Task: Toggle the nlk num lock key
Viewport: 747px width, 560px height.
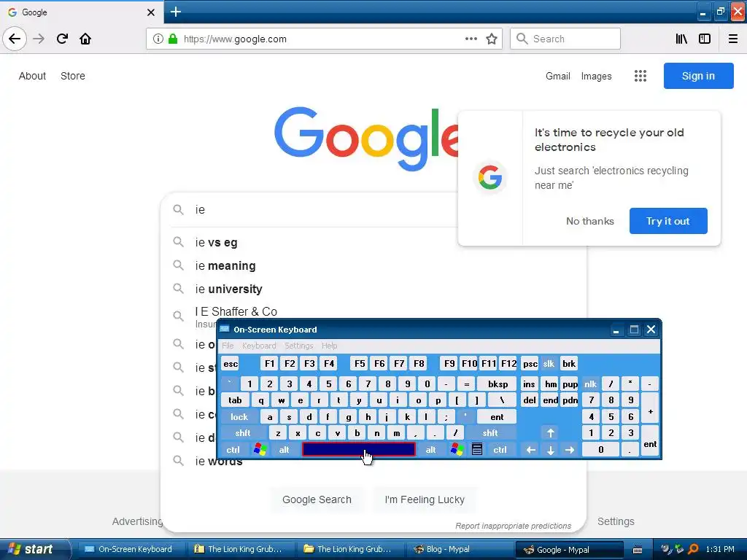Action: [591, 384]
